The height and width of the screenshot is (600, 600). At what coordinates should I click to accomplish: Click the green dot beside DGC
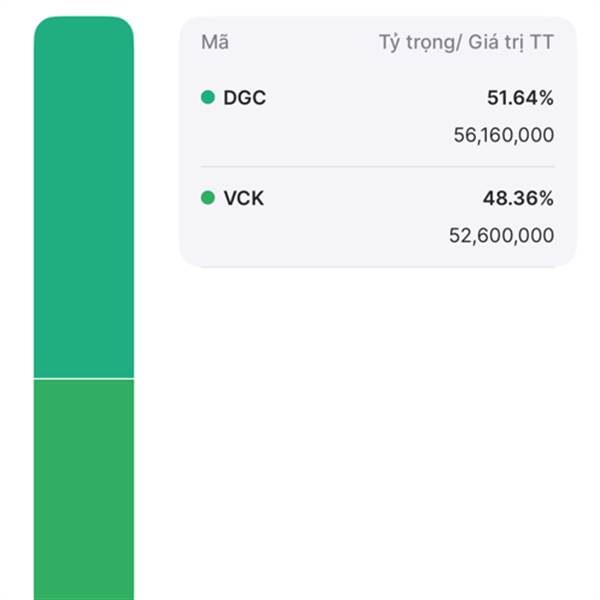coord(208,98)
